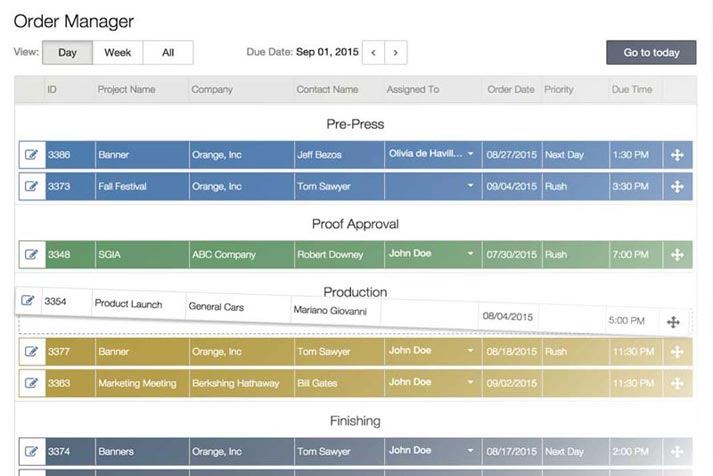Click edit icon for order 3374 Banners
713x476 pixels.
31,451
